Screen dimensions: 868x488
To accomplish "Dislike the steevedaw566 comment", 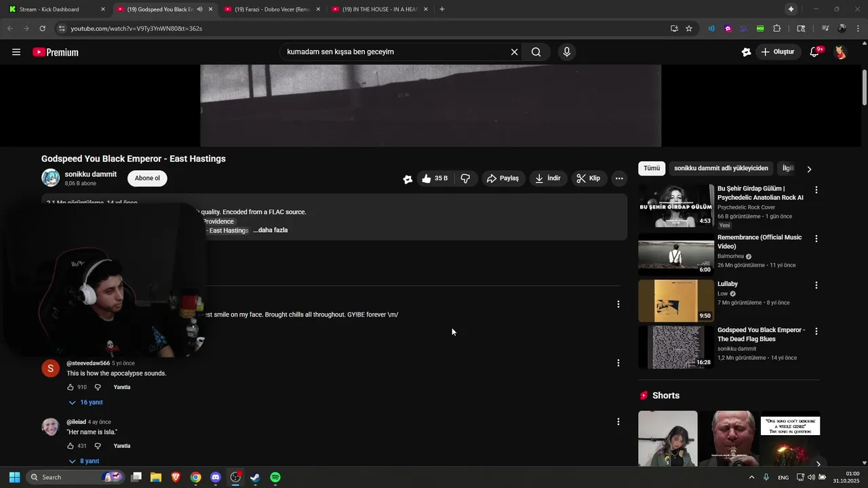I will pyautogui.click(x=98, y=387).
